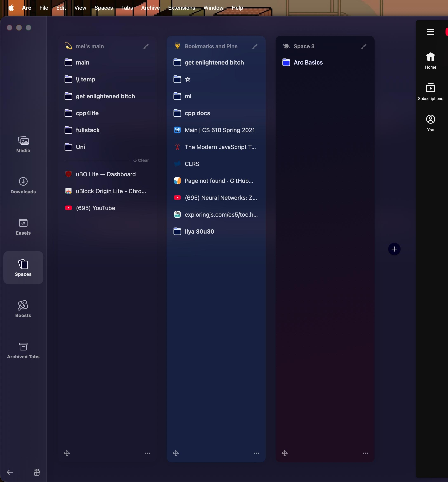Add a new space with plus button
The width and height of the screenshot is (448, 482).
pos(394,249)
